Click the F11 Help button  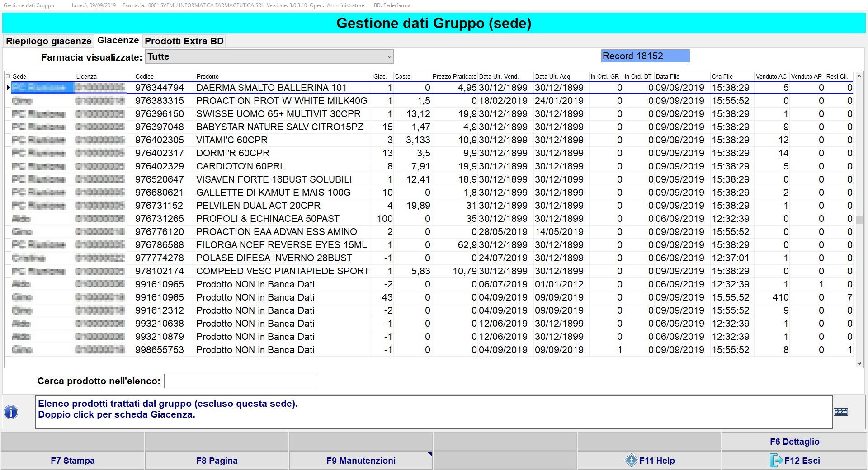click(x=649, y=461)
